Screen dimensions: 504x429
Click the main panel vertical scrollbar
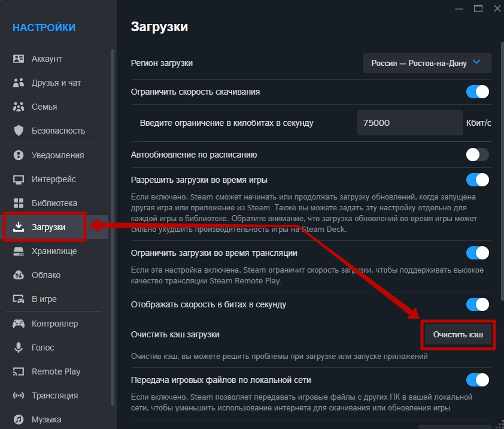point(502,171)
